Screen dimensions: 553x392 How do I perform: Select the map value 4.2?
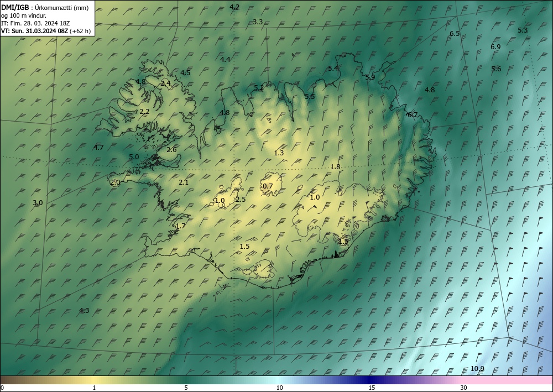click(x=234, y=7)
